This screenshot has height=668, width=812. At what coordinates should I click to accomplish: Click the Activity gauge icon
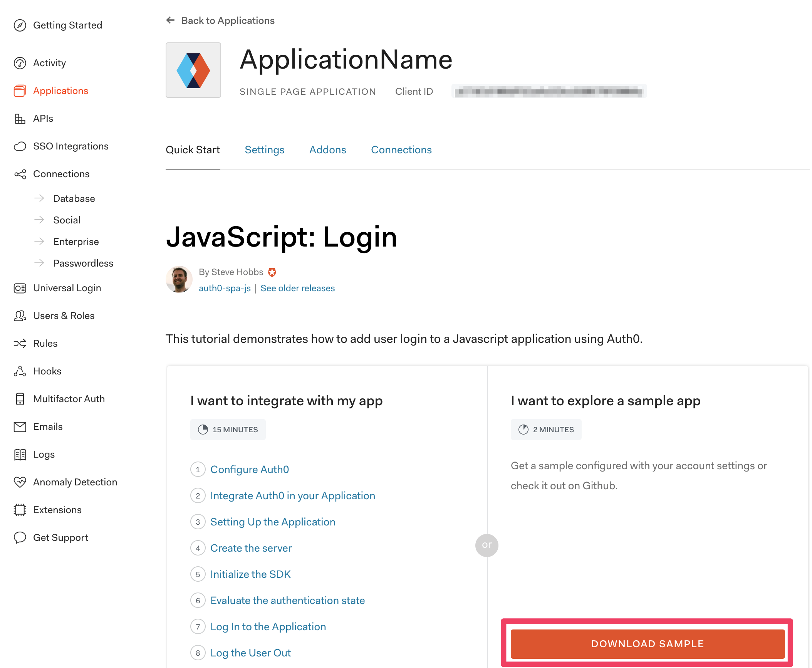[20, 63]
